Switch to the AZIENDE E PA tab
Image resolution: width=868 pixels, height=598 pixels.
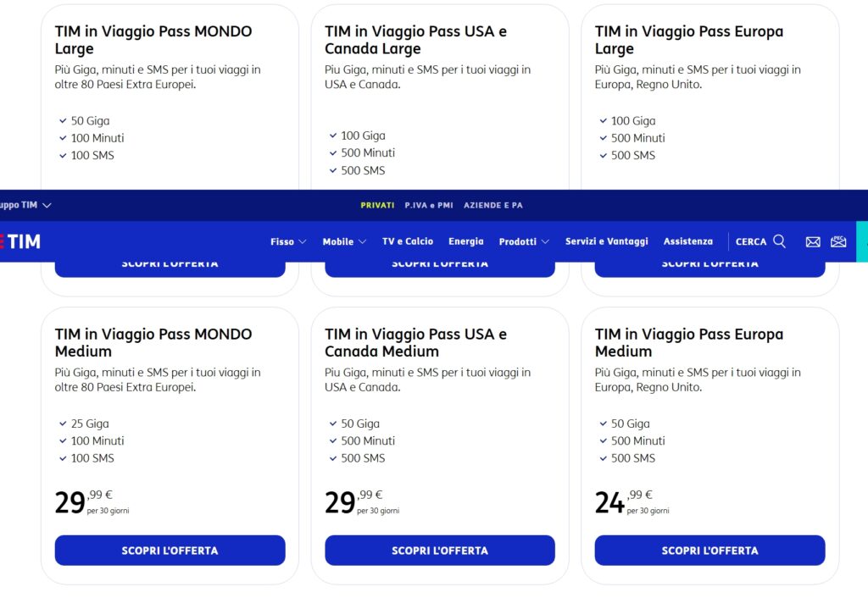494,205
